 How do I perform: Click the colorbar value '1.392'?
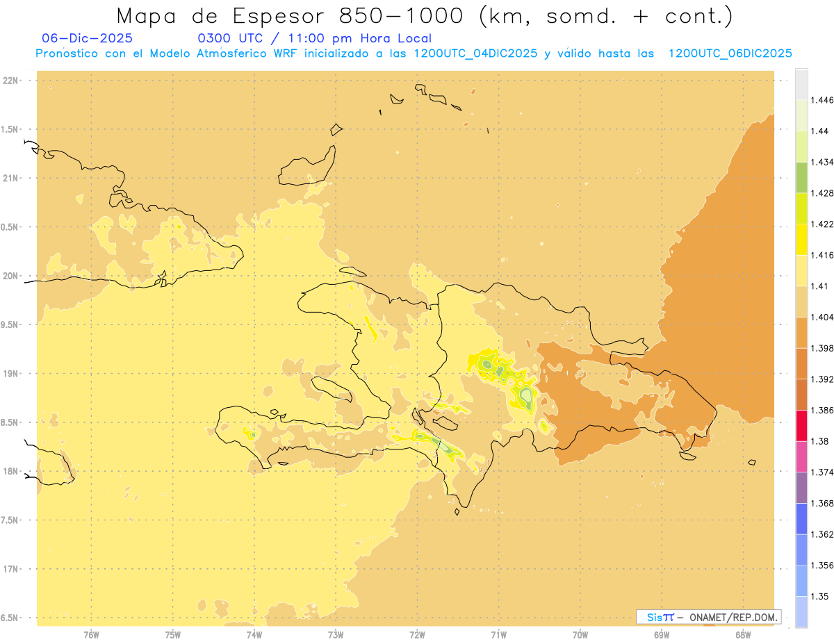(821, 379)
